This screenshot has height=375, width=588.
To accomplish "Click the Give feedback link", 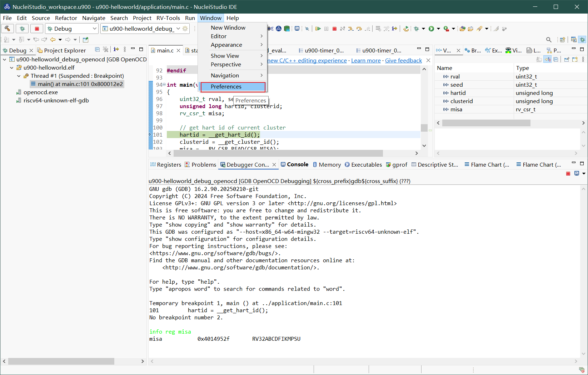I will click(403, 61).
